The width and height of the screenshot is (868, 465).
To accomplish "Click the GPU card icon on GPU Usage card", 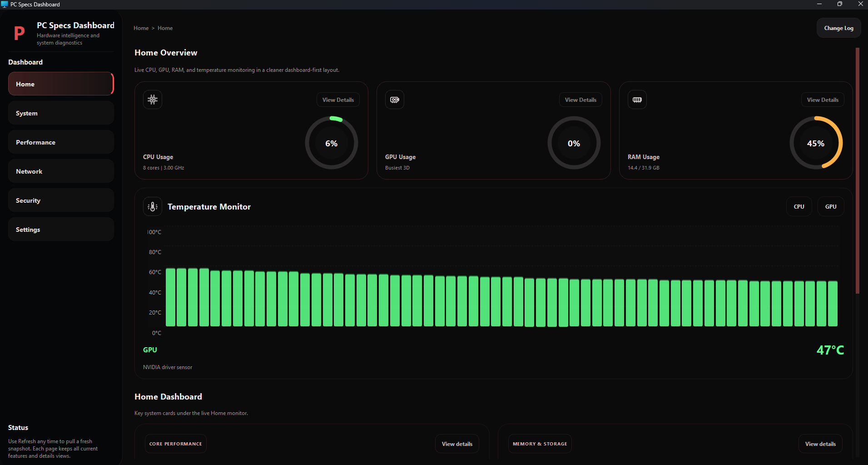I will pos(394,99).
